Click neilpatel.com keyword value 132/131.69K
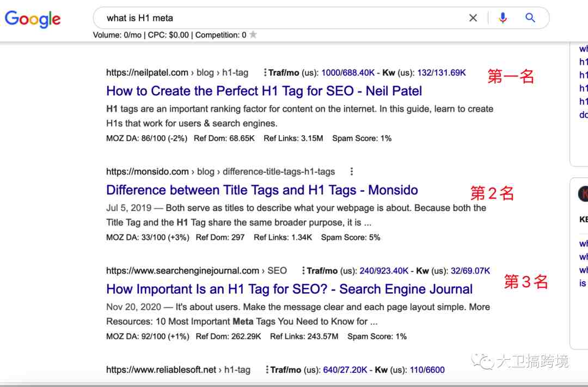The image size is (588, 387). [x=442, y=72]
